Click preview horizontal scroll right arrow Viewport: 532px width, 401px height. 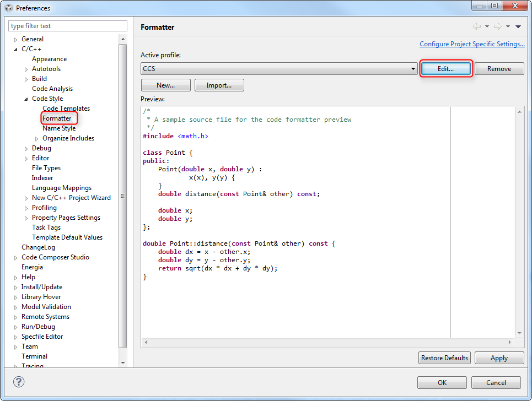click(509, 343)
